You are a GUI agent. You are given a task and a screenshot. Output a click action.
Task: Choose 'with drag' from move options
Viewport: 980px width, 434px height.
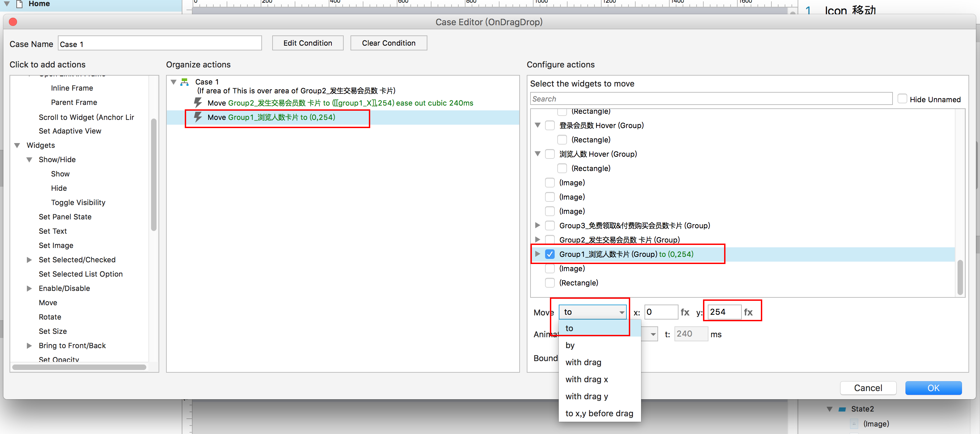(583, 362)
